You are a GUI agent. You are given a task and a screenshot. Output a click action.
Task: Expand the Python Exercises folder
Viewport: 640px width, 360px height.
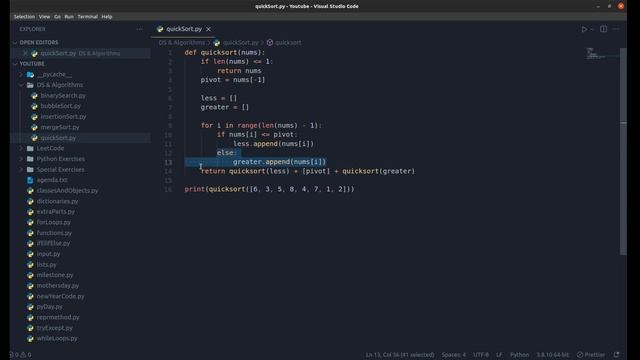(60, 159)
